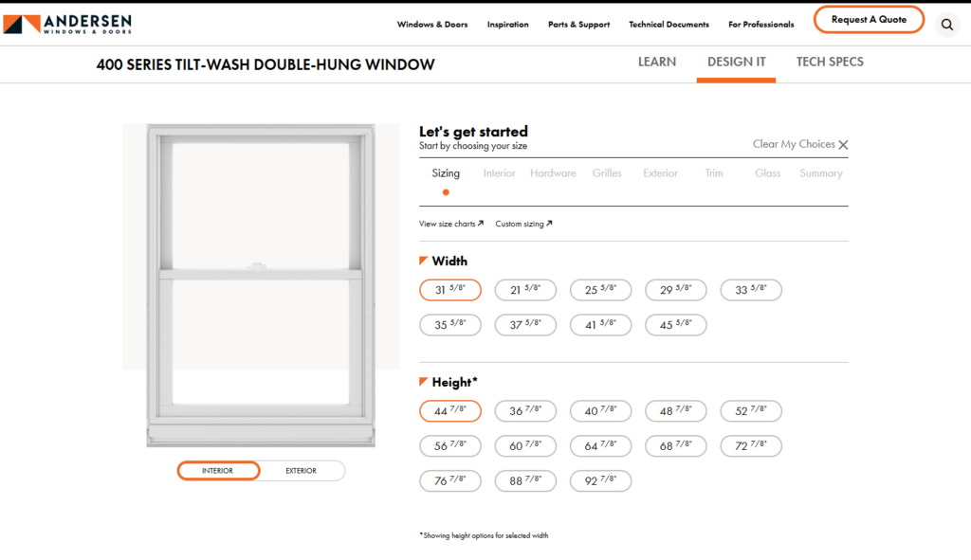Choose the 45 5/8" width option
Screen dimensions: 971x560
pos(676,325)
